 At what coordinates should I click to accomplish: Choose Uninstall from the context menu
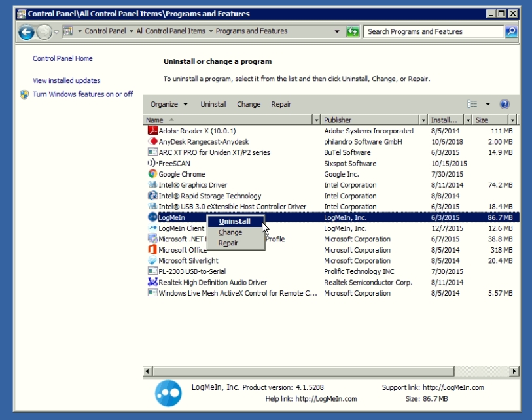coord(235,221)
